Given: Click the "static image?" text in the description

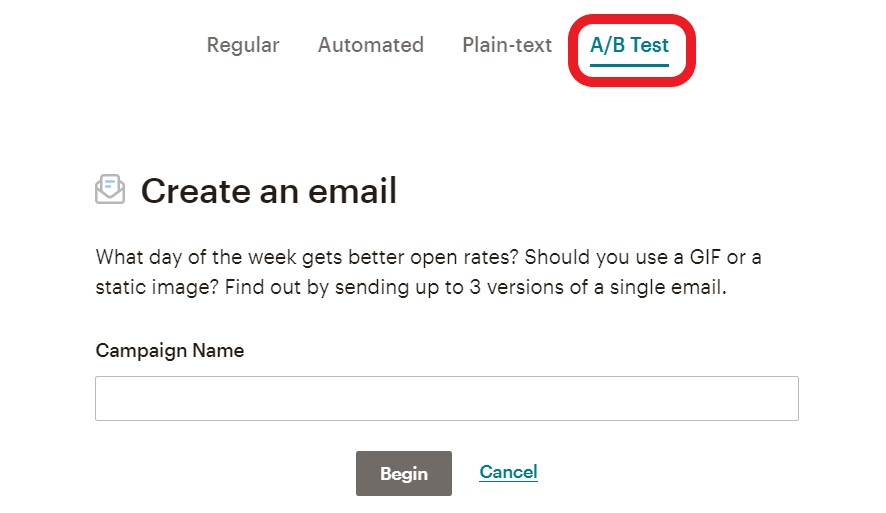Looking at the screenshot, I should click(157, 287).
